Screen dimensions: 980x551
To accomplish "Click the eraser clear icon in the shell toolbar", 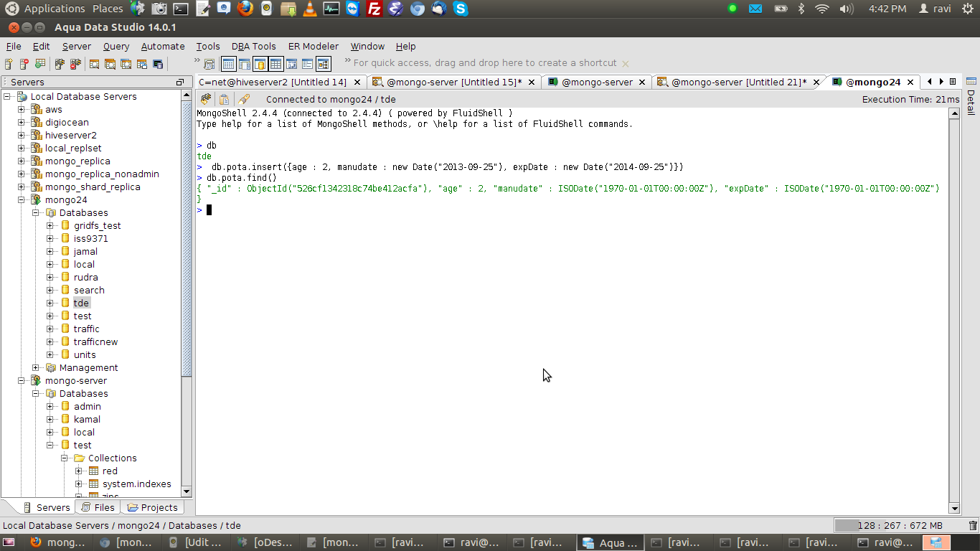I will pos(244,100).
